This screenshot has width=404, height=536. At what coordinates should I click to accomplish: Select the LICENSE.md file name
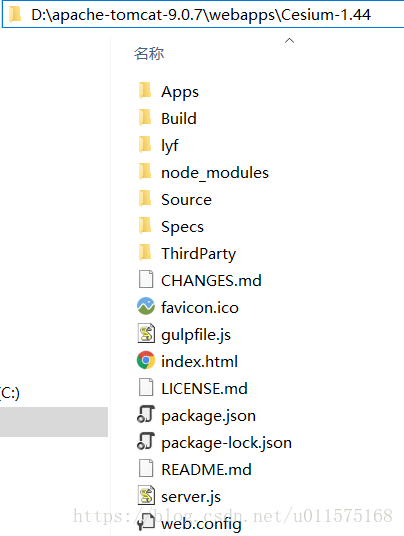tap(204, 389)
